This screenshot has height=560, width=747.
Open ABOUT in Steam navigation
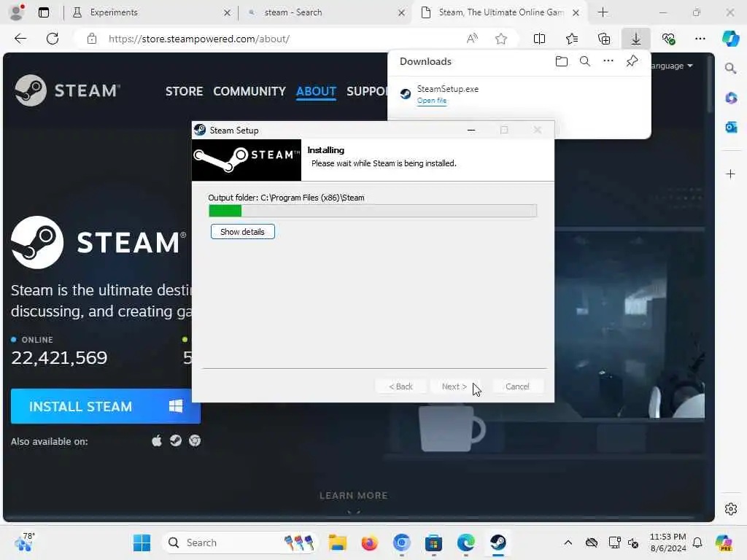point(316,91)
